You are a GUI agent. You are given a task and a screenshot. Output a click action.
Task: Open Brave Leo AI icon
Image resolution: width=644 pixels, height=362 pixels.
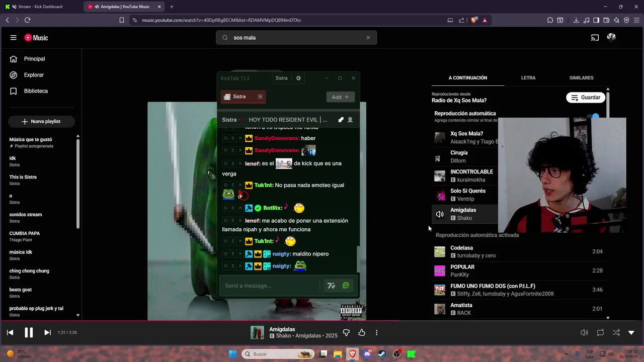click(616, 20)
